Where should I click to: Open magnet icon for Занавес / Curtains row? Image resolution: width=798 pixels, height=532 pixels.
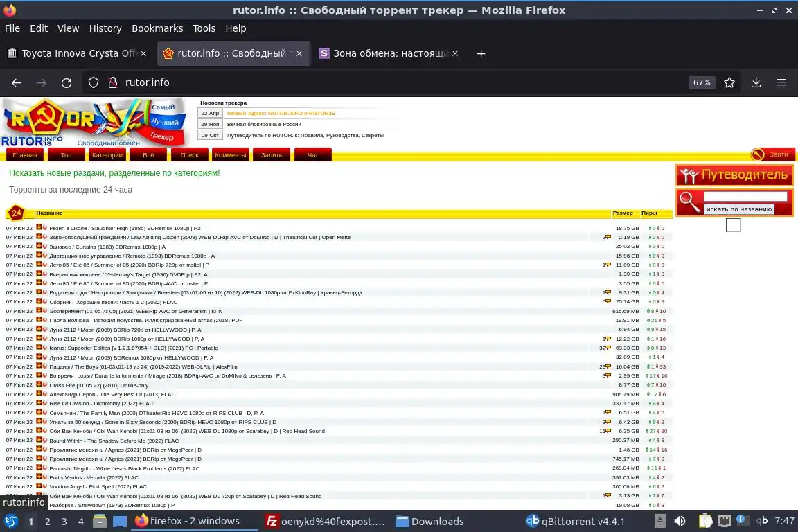pos(45,246)
